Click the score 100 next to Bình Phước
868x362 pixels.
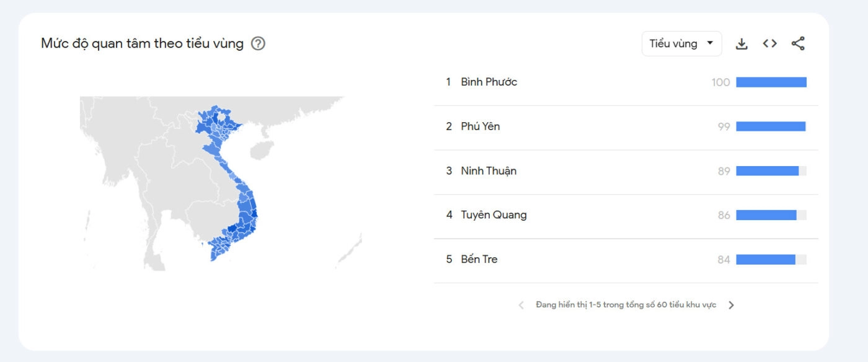pyautogui.click(x=722, y=82)
